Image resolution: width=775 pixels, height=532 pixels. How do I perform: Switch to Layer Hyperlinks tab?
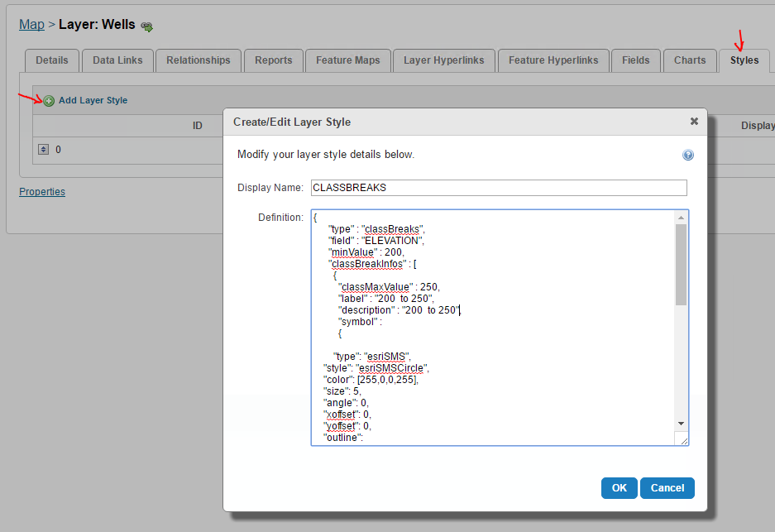click(x=444, y=60)
